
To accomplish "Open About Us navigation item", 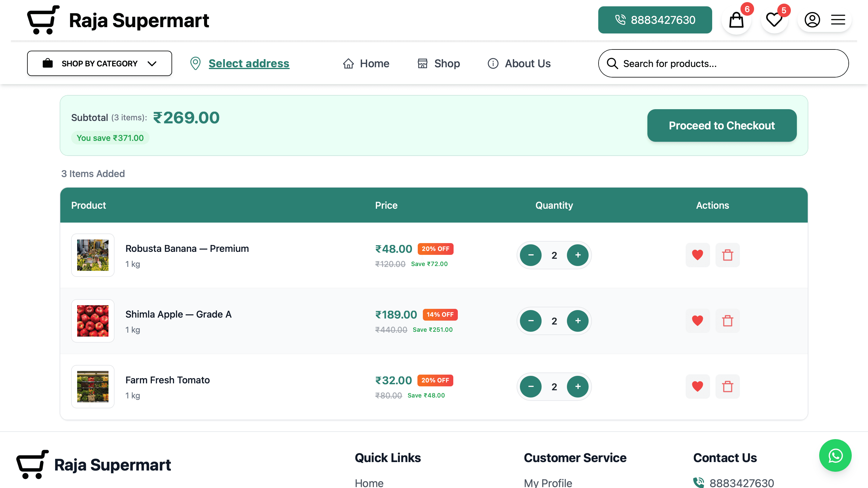I will [519, 63].
